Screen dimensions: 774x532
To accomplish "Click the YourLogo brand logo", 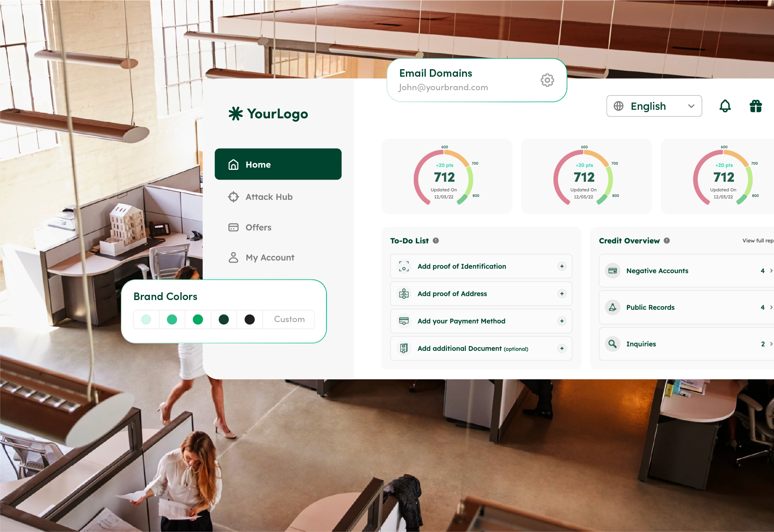I will [x=268, y=114].
